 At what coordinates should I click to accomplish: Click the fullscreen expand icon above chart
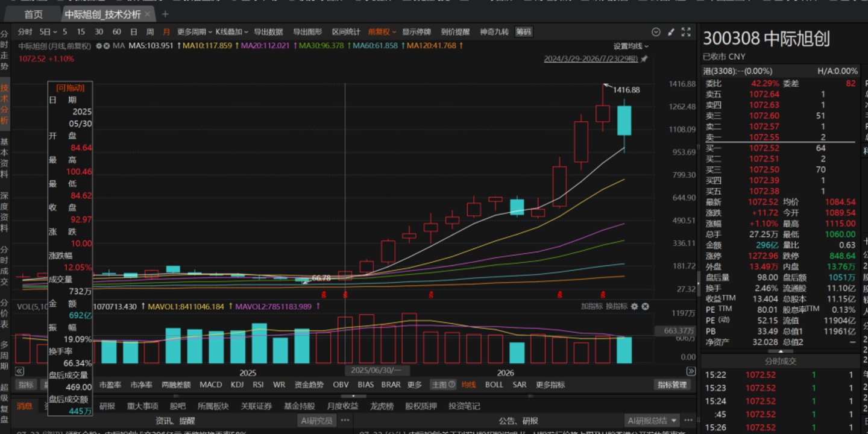pos(686,32)
